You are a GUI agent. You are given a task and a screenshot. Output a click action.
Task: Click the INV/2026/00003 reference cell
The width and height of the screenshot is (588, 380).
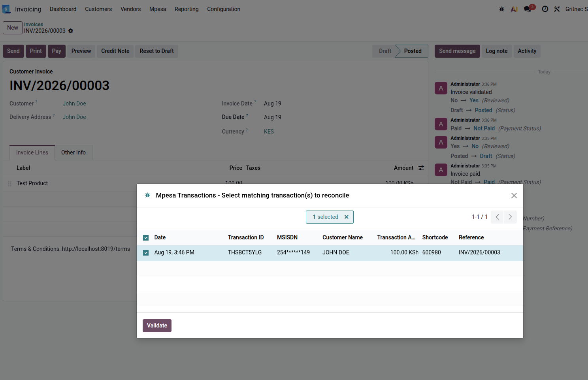click(x=479, y=252)
